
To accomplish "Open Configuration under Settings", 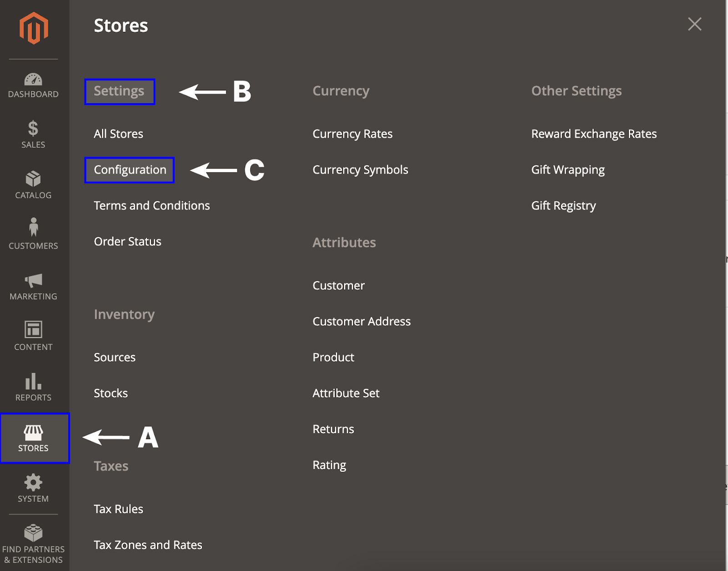I will 130,170.
